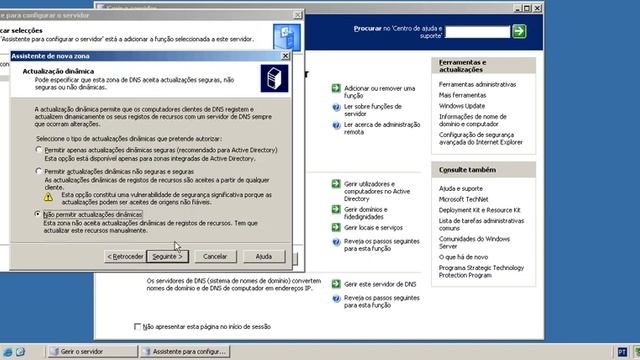Click green arrow beside Gerir utilizadores e computadores
The width and height of the screenshot is (640, 360).
tap(336, 184)
